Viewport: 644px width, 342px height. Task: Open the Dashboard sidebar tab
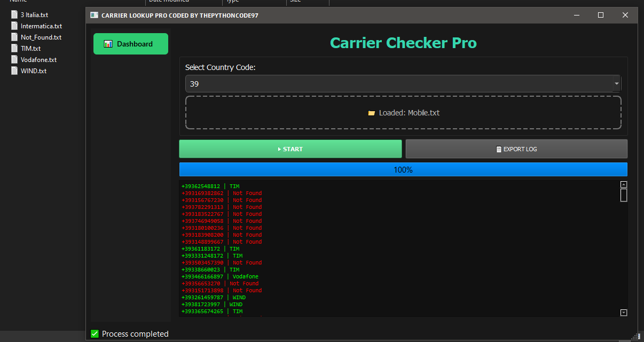(x=131, y=44)
